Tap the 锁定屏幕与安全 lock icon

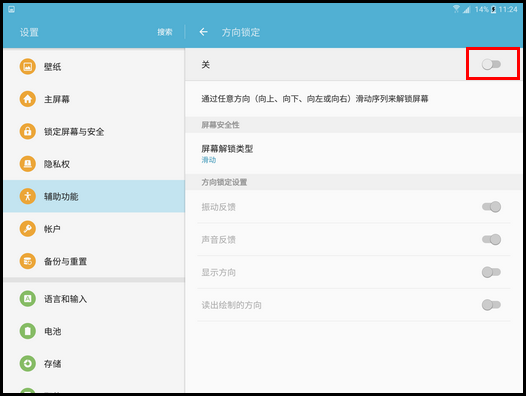point(28,131)
